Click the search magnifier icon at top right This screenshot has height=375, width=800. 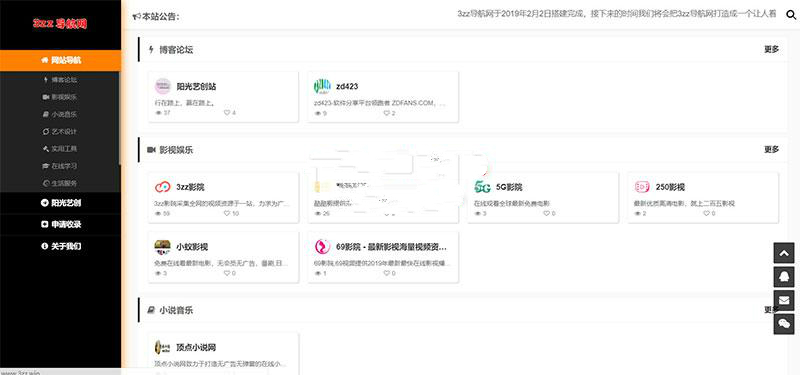pos(791,15)
